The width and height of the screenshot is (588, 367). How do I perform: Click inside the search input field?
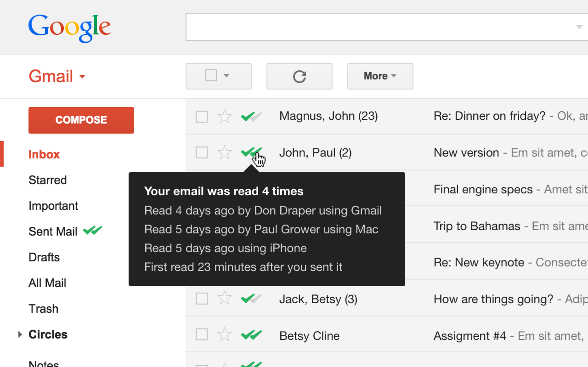coord(380,27)
